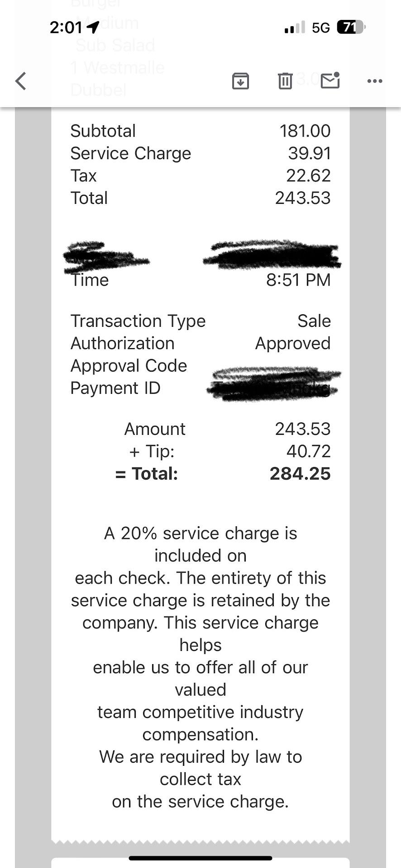
Task: Tap the 2:01 clock in status bar
Action: click(66, 28)
